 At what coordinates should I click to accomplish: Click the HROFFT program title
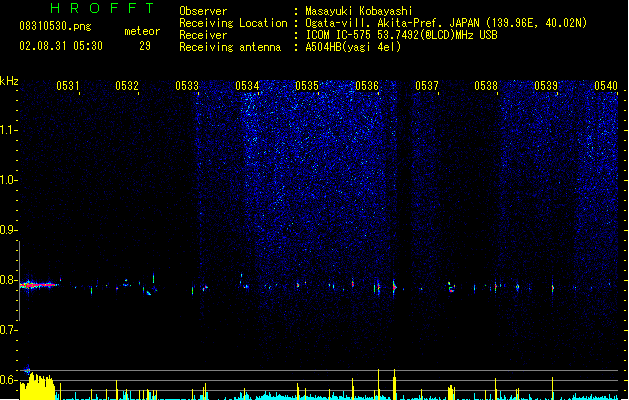(x=103, y=8)
